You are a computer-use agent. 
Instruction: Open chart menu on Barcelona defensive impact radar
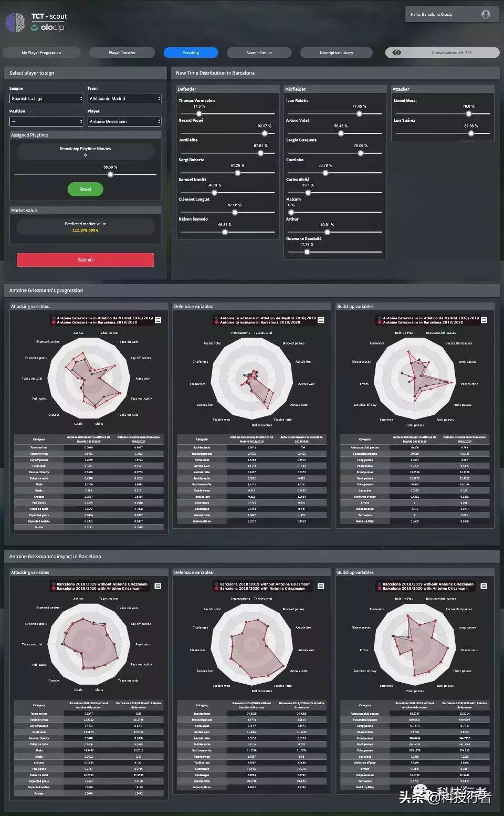(321, 586)
